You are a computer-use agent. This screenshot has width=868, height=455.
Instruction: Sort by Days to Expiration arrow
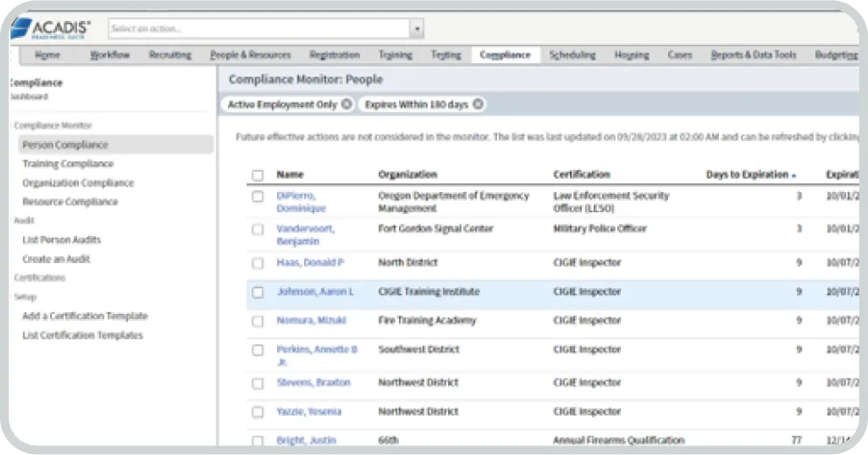793,175
